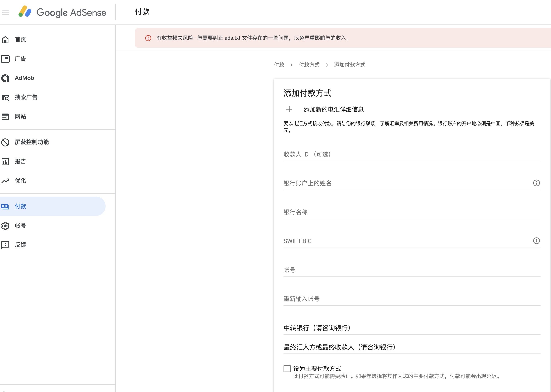This screenshot has height=392, width=551.
Task: Select 付款 in the sidebar
Action: (x=53, y=206)
